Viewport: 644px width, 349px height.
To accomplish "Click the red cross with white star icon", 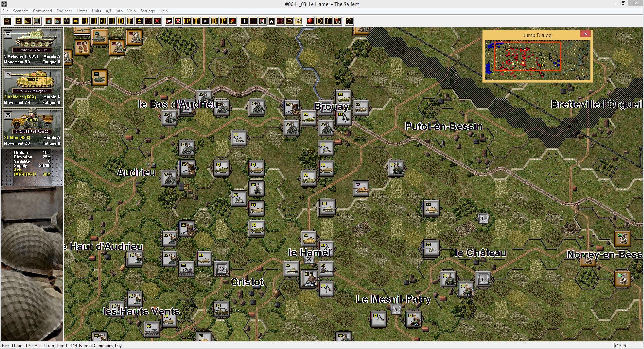I will 169,21.
